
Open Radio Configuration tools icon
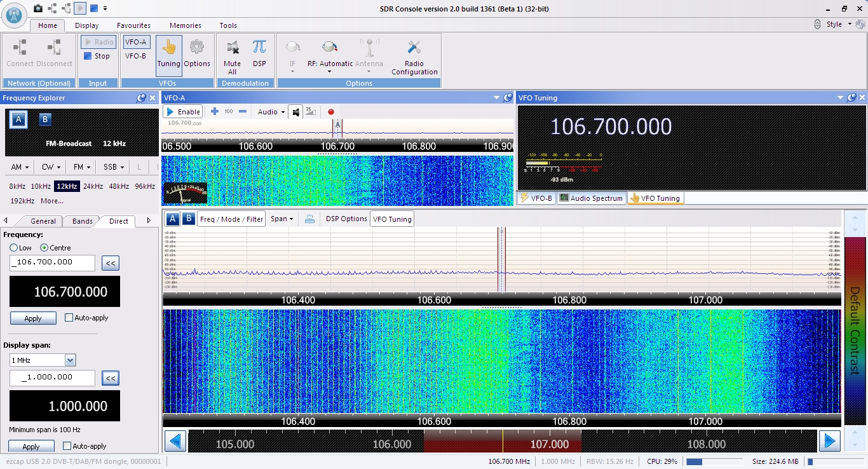coord(414,48)
